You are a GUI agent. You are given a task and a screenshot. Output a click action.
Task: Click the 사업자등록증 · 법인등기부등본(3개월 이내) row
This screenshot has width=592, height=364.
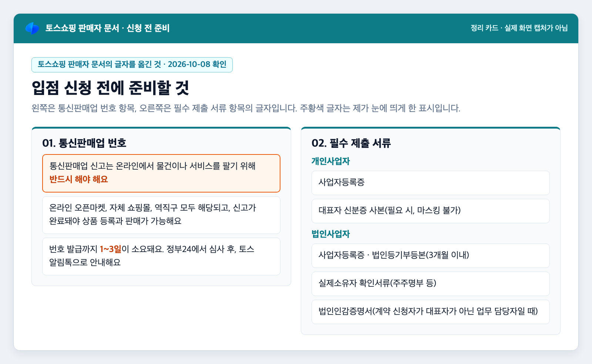[x=431, y=256]
